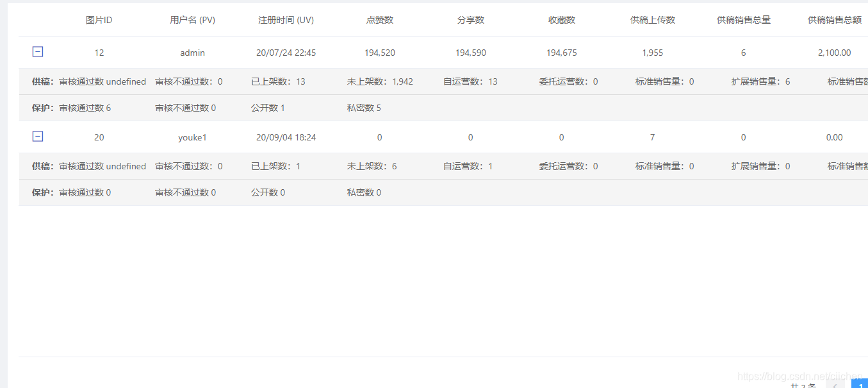Click 公开数 1 in admin details
868x388 pixels.
point(268,108)
